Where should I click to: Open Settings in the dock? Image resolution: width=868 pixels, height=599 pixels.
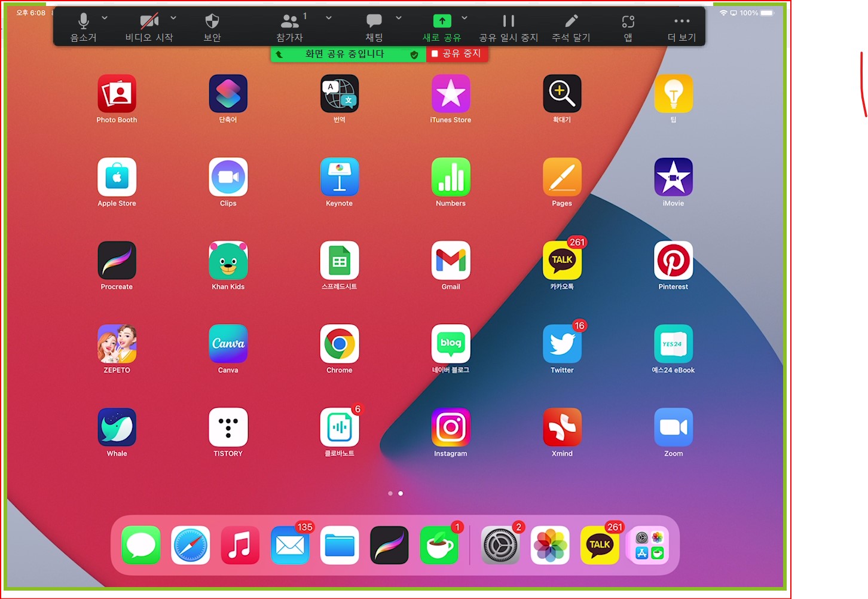click(x=500, y=545)
